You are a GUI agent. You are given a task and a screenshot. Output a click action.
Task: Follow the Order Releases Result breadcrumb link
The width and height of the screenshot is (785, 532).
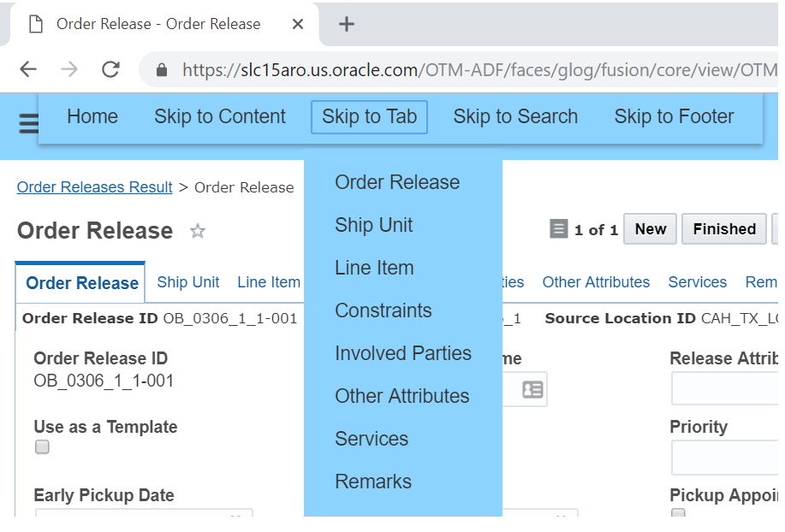tap(94, 187)
